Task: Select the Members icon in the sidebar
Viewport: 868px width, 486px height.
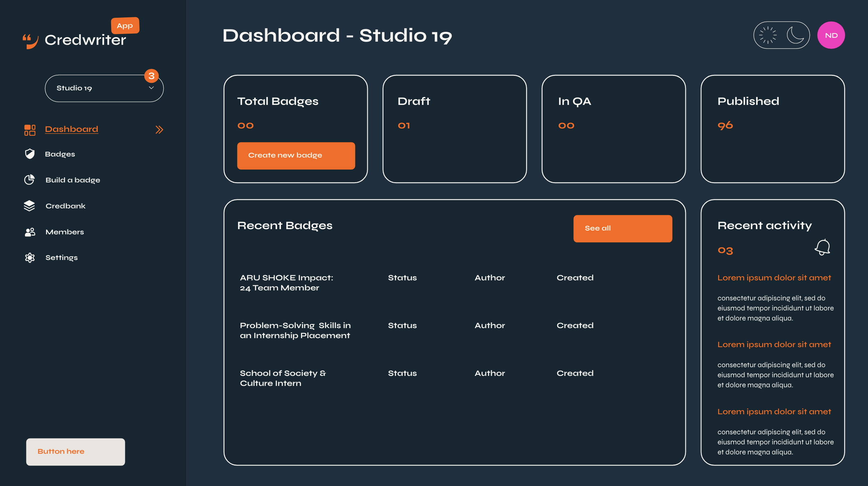Action: click(x=30, y=232)
